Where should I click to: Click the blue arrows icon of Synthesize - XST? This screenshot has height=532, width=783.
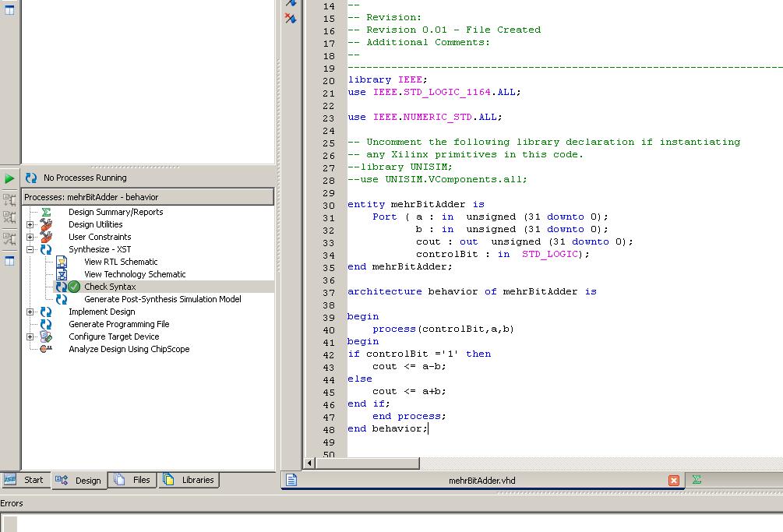(46, 249)
